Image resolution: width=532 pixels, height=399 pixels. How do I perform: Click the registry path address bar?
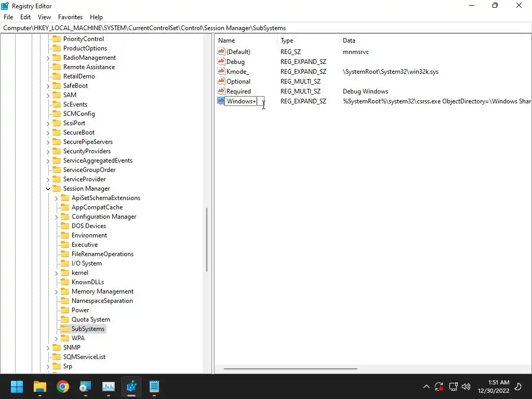coord(266,28)
